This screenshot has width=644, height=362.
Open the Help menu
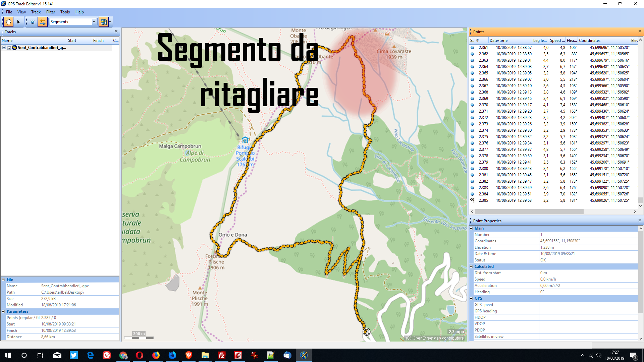pyautogui.click(x=79, y=12)
